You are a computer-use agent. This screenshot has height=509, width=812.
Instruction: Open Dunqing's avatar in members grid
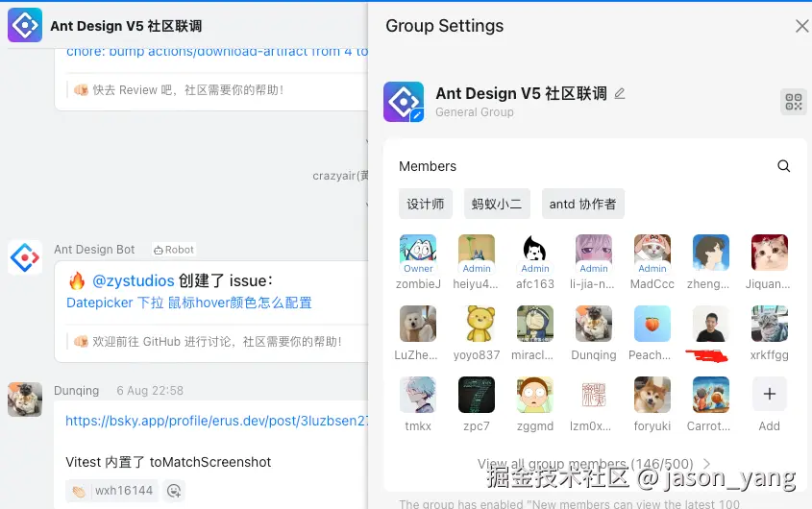[594, 324]
